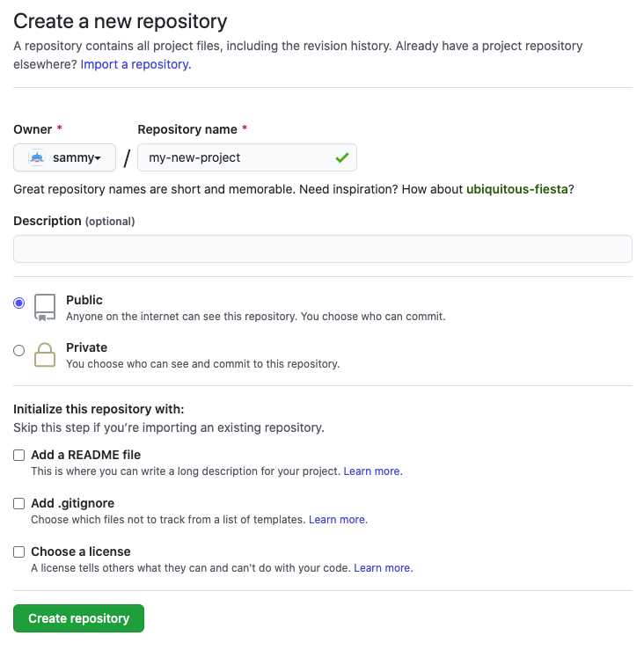Click the Public option label
This screenshot has width=644, height=650.
(x=84, y=300)
